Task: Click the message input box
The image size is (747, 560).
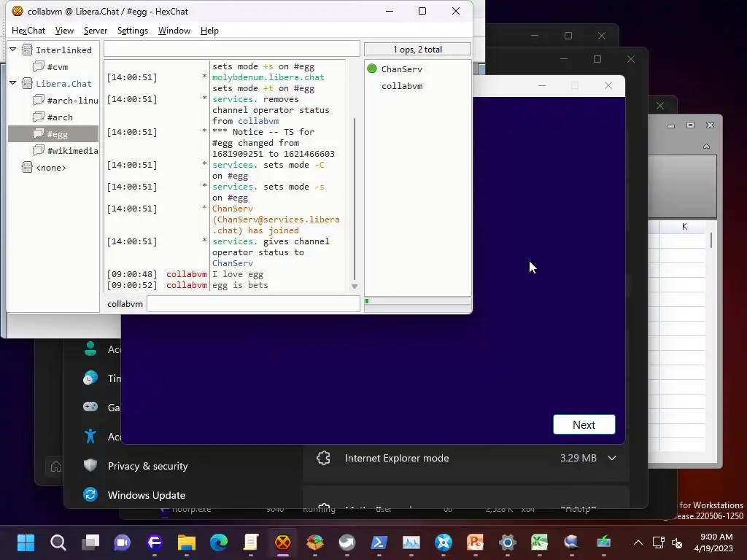Action: point(253,304)
